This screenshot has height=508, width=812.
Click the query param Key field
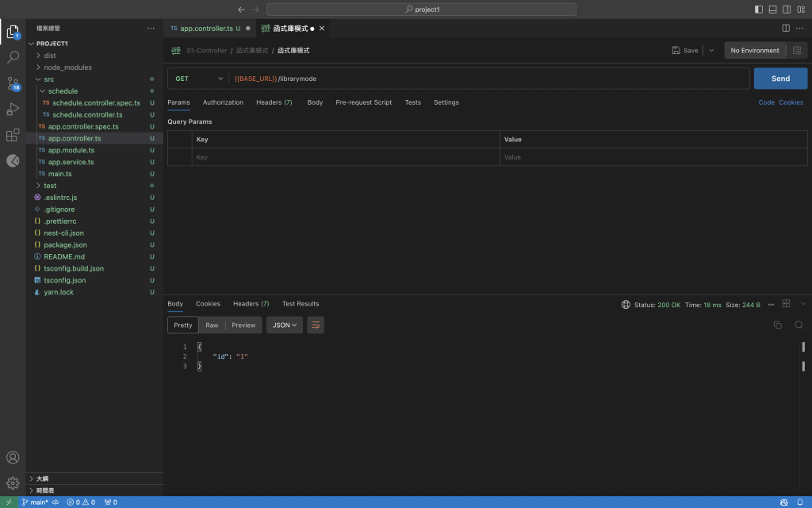coord(346,157)
